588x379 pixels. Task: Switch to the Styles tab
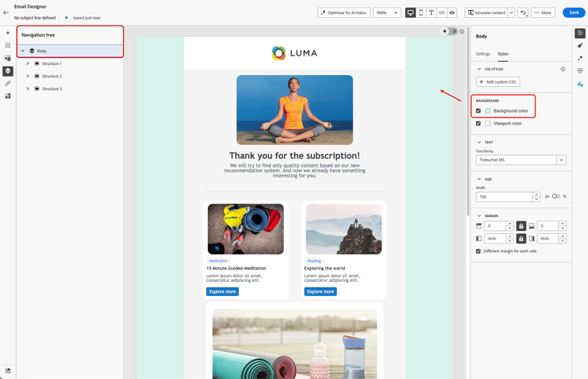[x=503, y=54]
